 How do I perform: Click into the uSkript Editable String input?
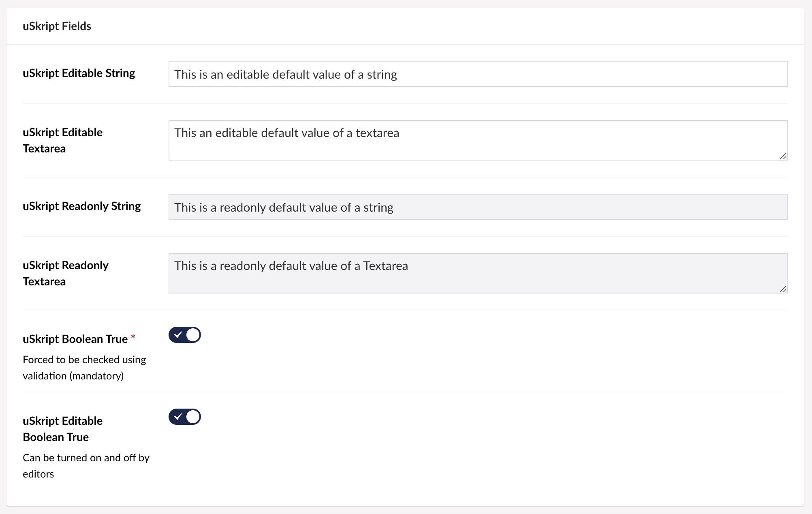(x=478, y=74)
